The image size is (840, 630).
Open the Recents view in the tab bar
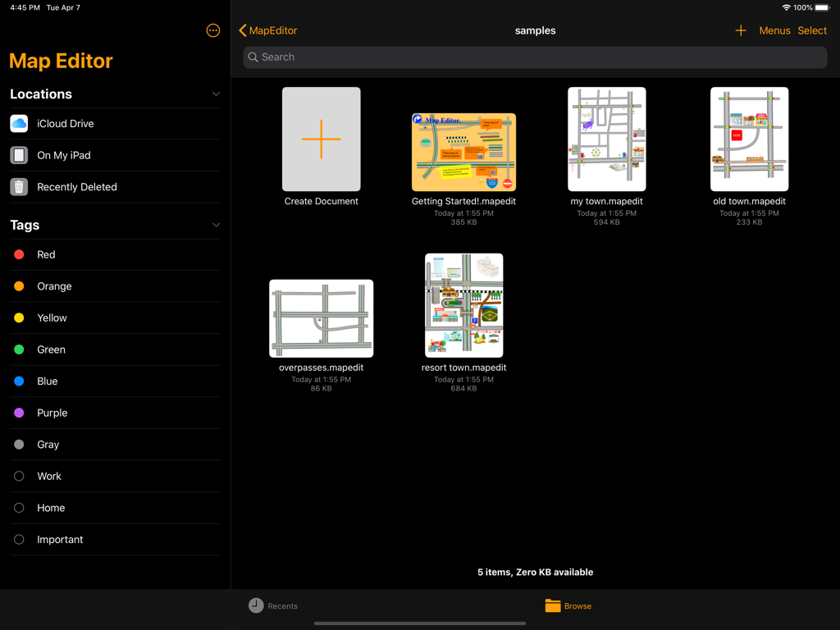point(273,605)
